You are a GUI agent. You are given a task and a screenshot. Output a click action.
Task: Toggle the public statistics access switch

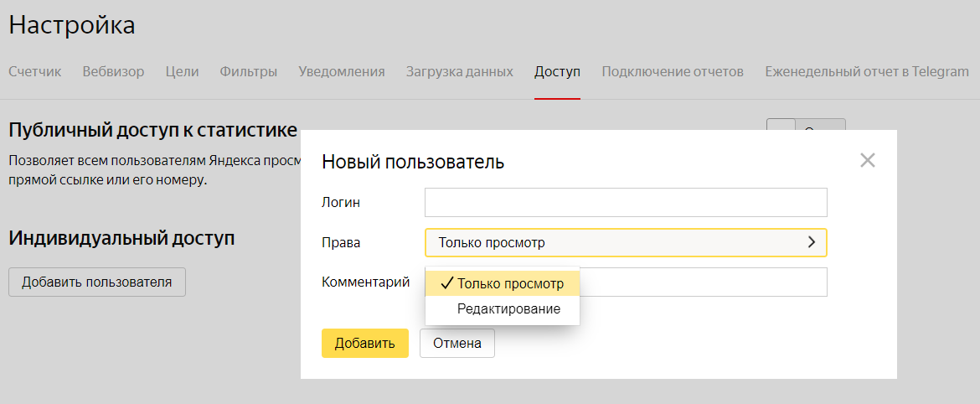[806, 126]
